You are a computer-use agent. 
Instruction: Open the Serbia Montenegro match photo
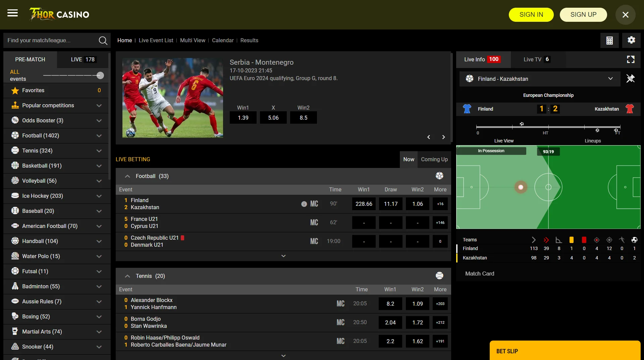pos(173,98)
